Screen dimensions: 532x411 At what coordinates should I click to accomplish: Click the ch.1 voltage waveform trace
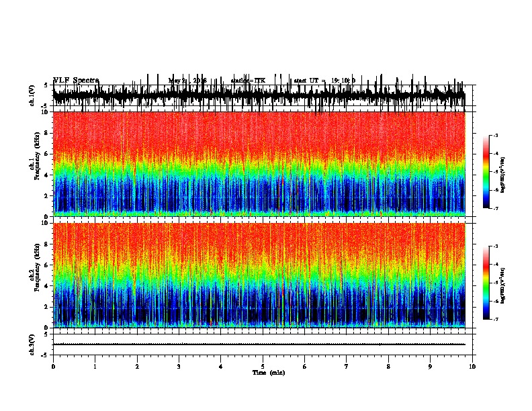click(x=259, y=95)
